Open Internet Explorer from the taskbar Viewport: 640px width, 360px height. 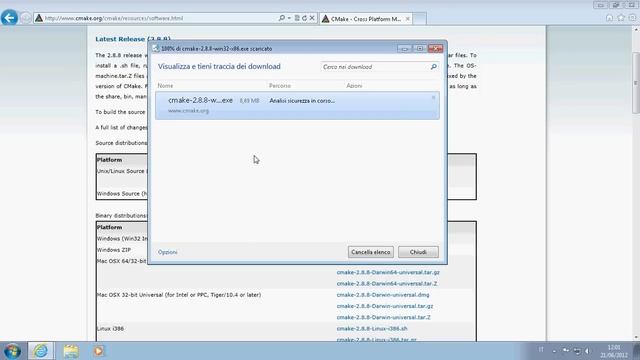(40, 351)
